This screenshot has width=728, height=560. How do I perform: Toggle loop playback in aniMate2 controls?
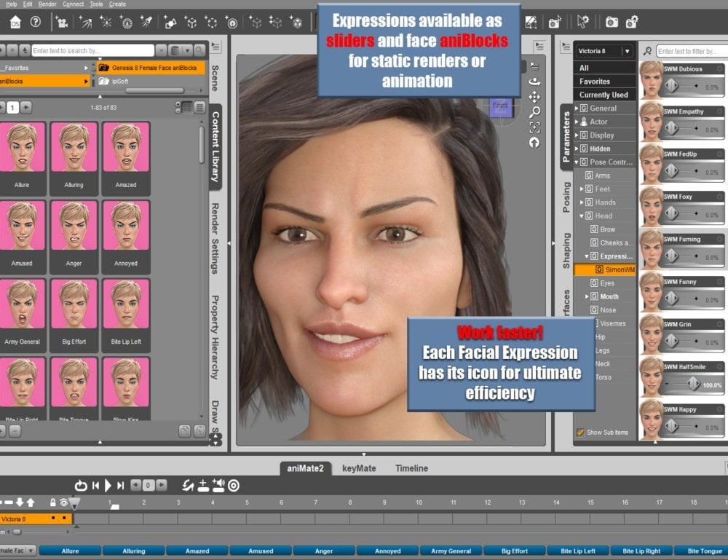[x=81, y=484]
